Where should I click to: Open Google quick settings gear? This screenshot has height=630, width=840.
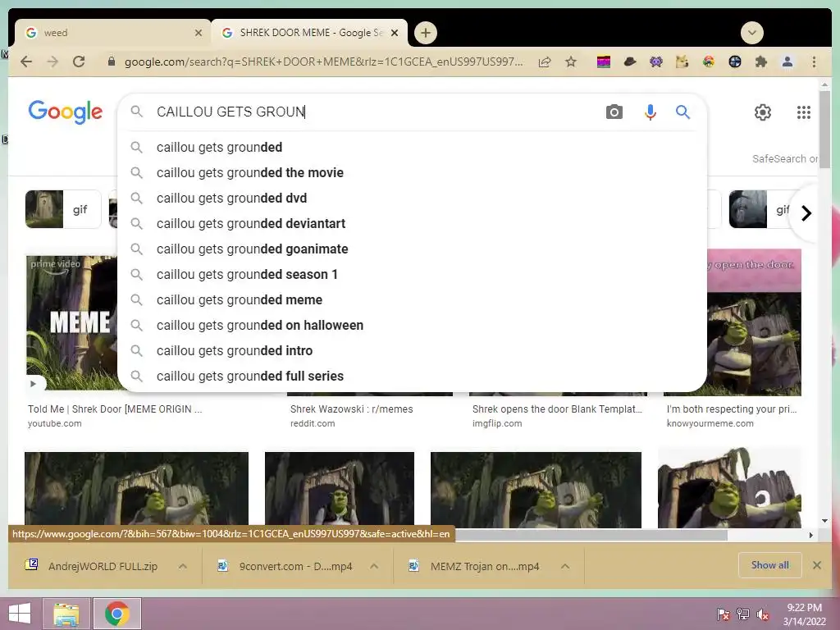[x=762, y=112]
